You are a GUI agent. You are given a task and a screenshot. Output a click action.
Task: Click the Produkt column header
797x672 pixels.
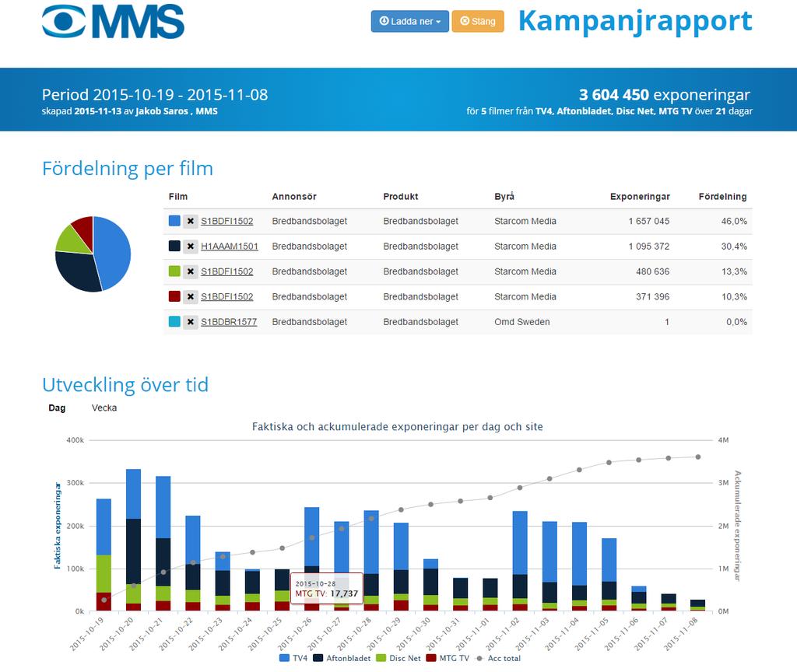pyautogui.click(x=401, y=197)
